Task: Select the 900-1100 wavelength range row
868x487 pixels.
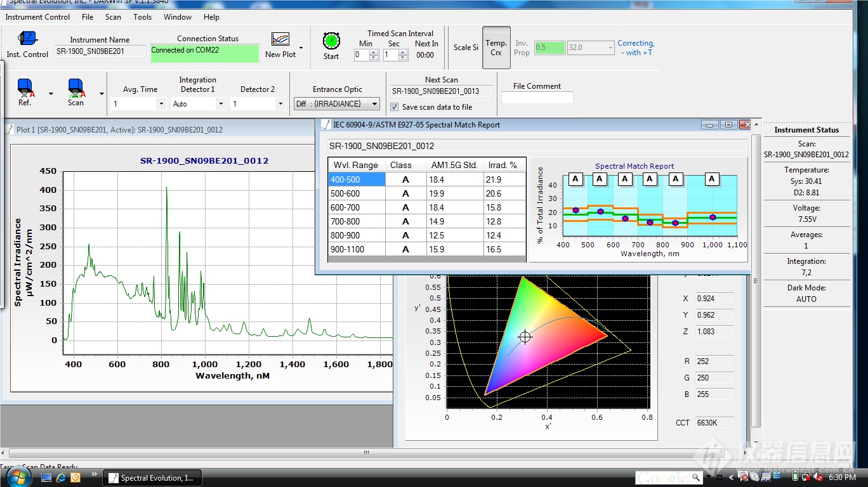Action: click(x=426, y=249)
